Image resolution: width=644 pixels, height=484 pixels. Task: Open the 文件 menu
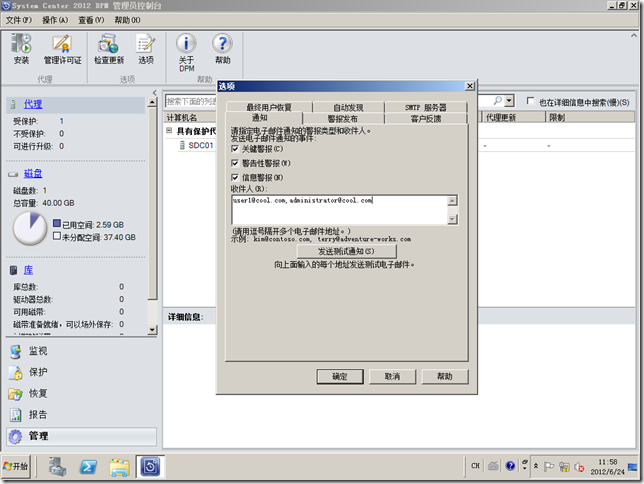pyautogui.click(x=18, y=20)
